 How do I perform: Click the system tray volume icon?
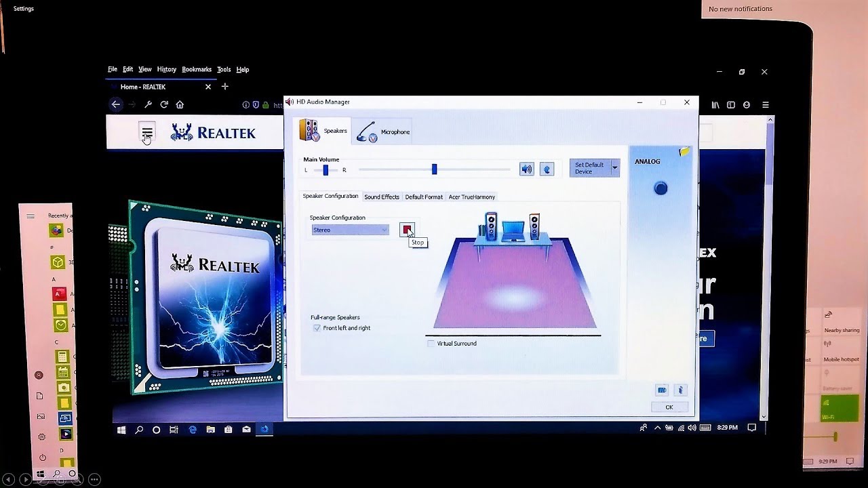692,428
